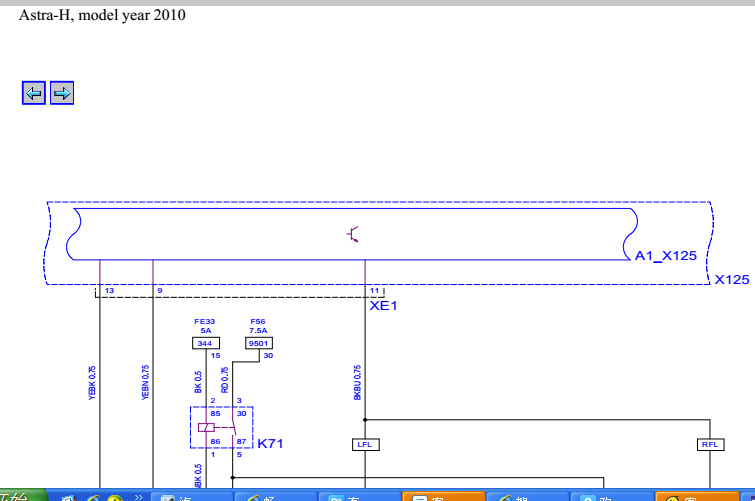
Task: Click the XE1 connector label
Action: (x=383, y=305)
